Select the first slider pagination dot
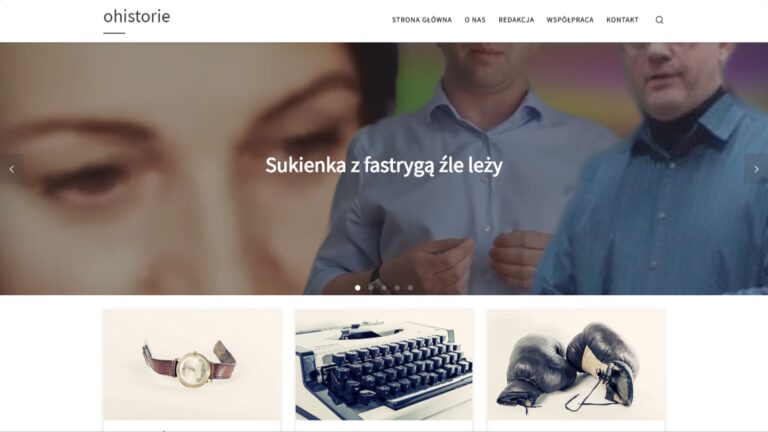 [358, 288]
